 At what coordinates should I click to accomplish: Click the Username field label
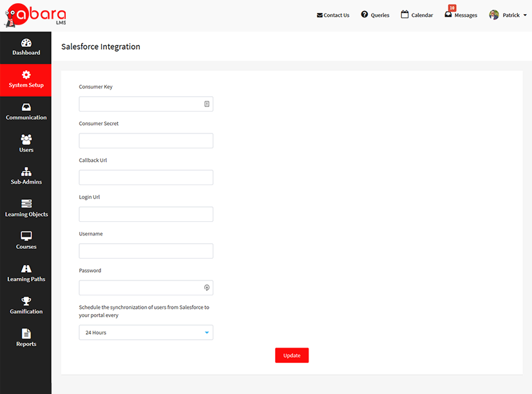coord(91,234)
